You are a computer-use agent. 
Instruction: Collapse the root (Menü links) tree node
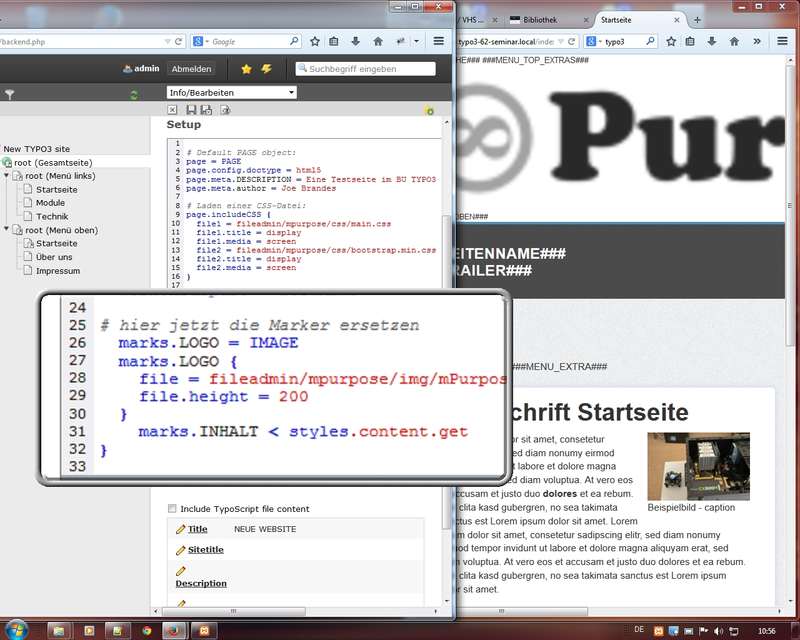(x=8, y=176)
